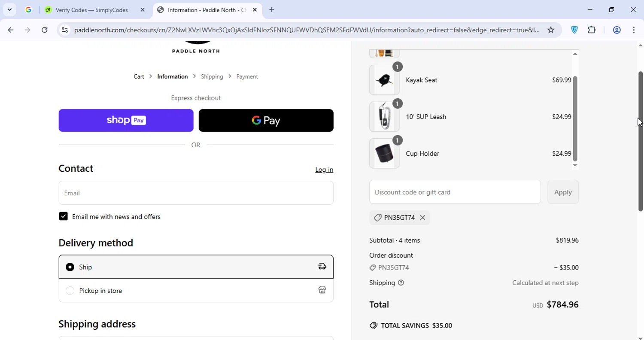
Task: Close the Verify Codes SimplyCodes tab
Action: (x=143, y=10)
